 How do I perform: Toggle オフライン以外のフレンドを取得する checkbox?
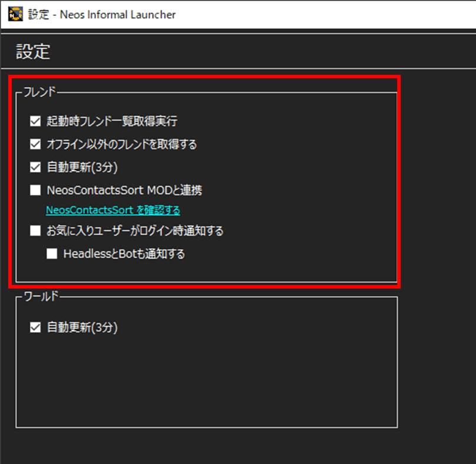35,144
